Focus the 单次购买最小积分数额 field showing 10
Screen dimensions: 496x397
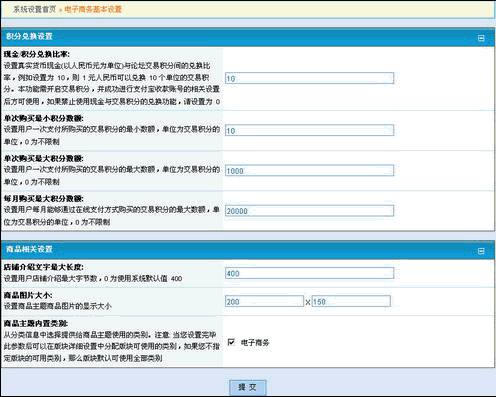(309, 130)
